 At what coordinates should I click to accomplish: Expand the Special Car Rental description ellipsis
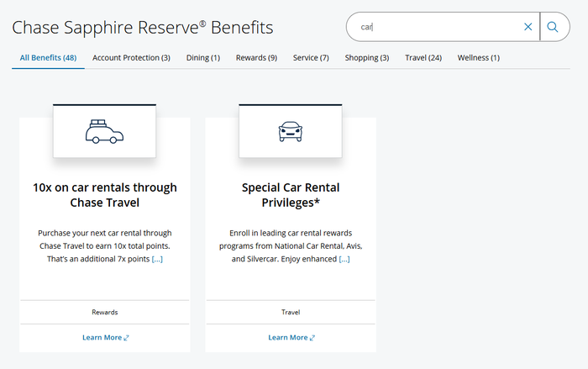click(x=344, y=259)
